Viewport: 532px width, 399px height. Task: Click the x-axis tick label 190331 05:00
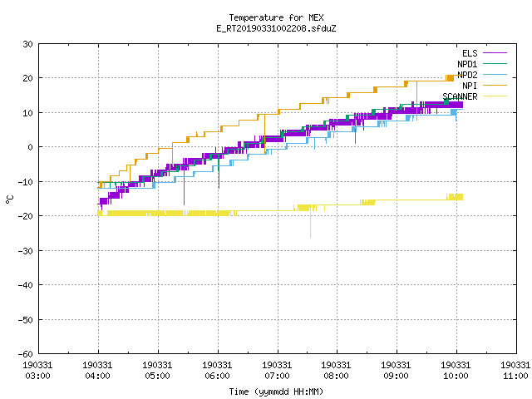click(157, 371)
